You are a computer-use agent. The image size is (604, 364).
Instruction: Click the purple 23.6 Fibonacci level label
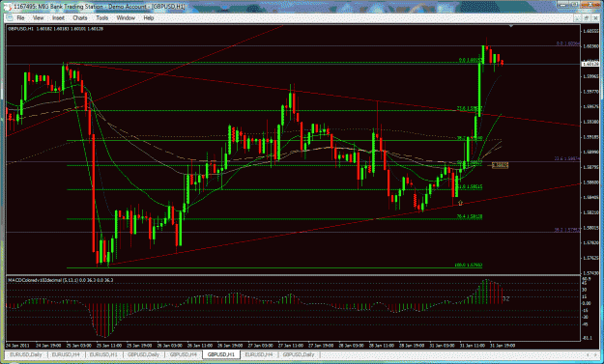(567, 159)
